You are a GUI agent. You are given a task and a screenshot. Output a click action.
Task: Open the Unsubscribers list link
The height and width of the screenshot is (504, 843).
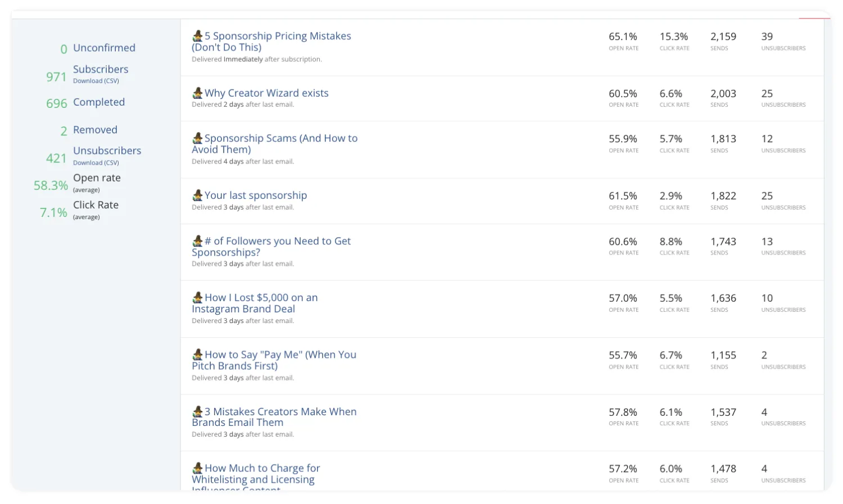coord(107,151)
